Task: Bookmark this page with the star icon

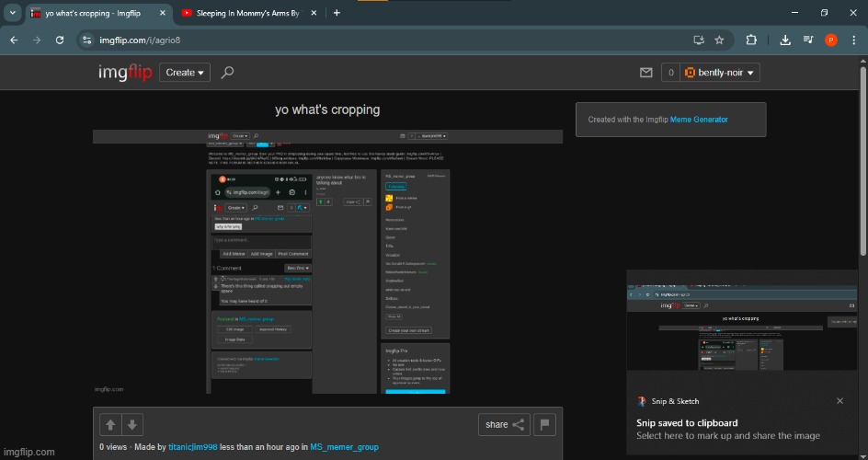Action: pos(719,40)
